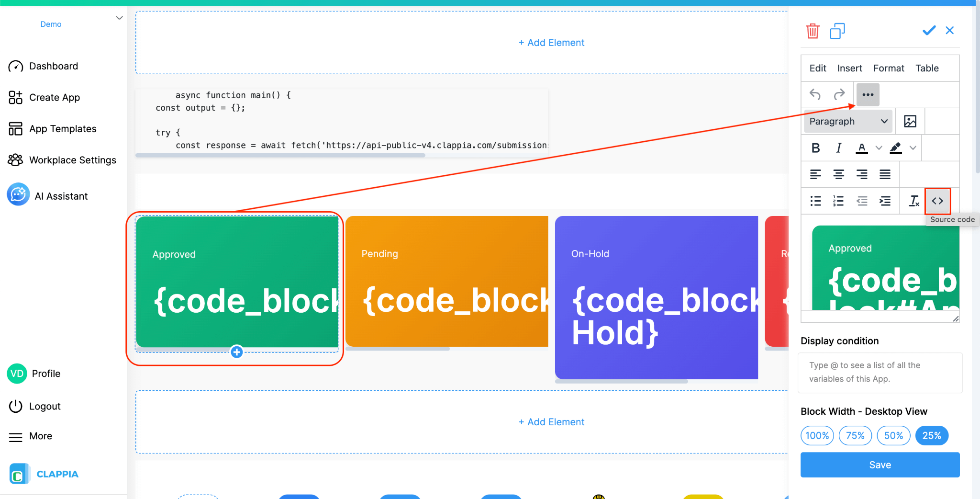Switch to the Table menu

pos(926,68)
